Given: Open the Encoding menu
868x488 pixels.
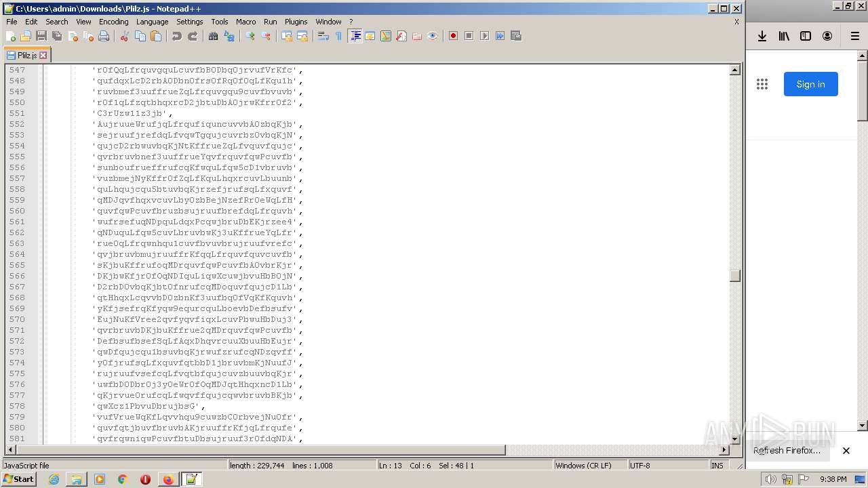Looking at the screenshot, I should coord(113,22).
